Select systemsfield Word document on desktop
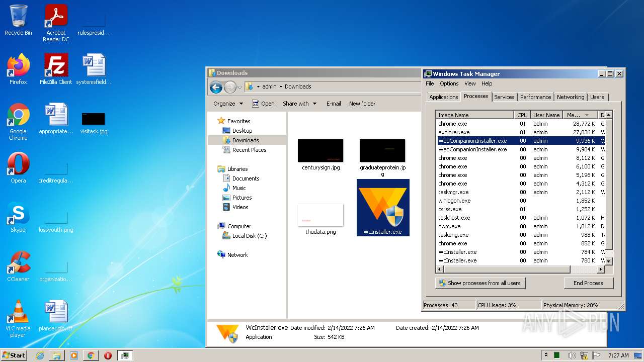Viewport: 644px width, 362px height. click(94, 69)
